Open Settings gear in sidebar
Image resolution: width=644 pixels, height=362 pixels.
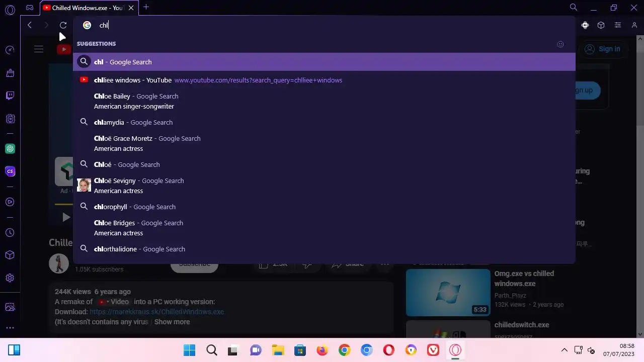10,278
